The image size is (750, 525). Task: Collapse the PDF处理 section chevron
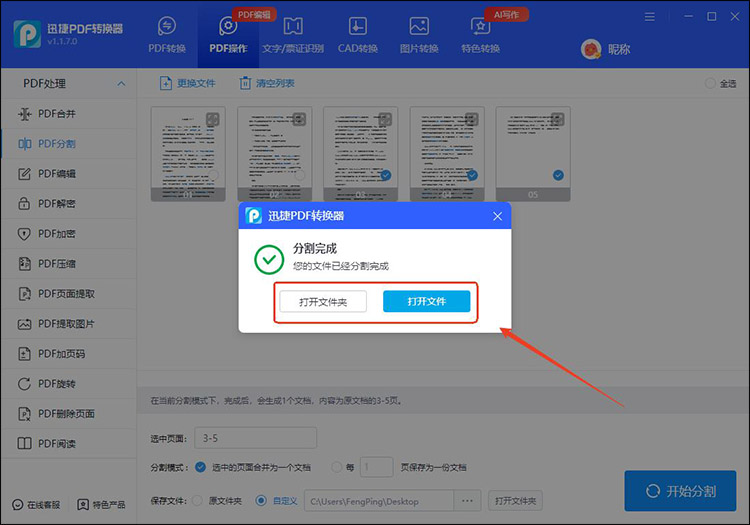click(x=121, y=84)
